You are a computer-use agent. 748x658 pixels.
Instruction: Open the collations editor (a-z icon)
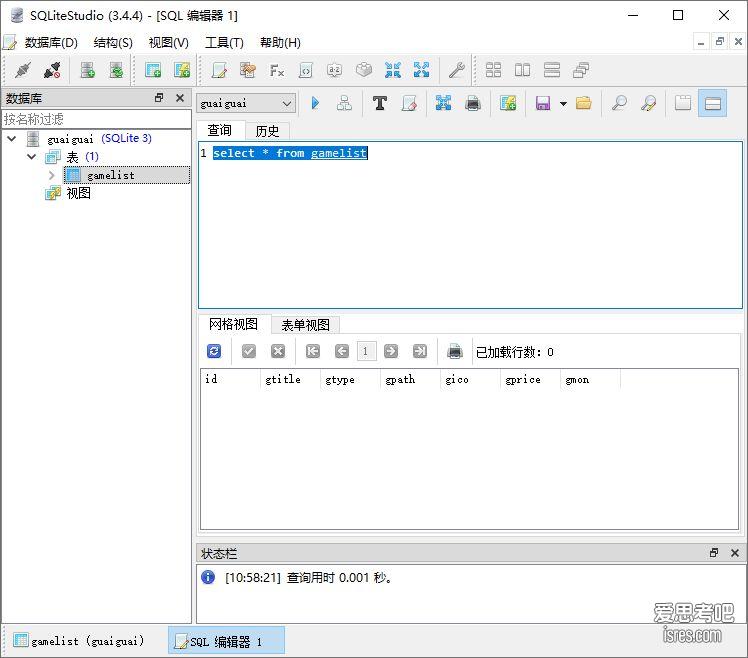334,70
